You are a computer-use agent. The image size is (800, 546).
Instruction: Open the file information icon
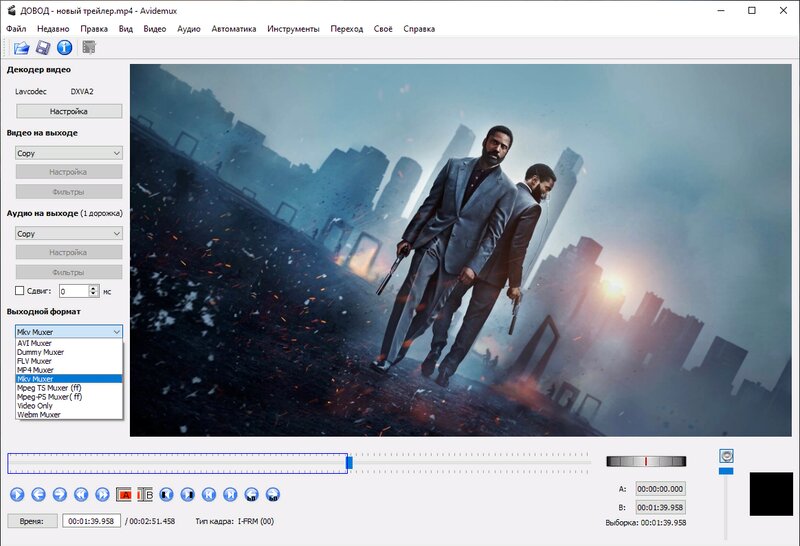point(64,47)
